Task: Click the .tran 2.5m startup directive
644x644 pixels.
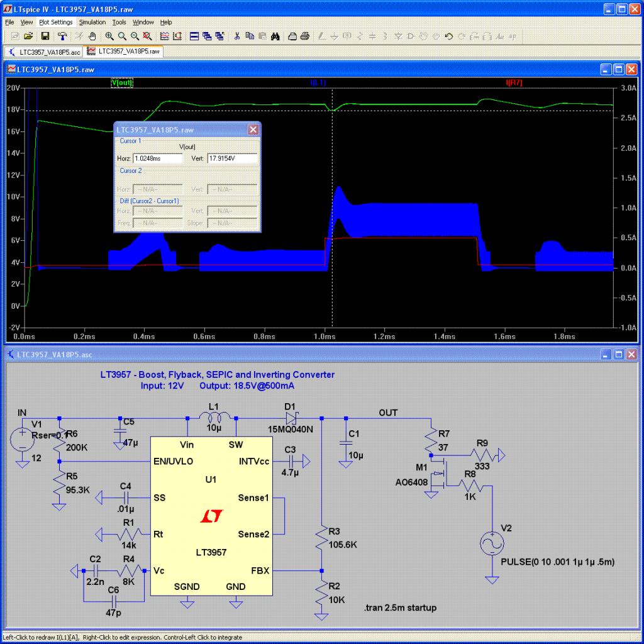Action: click(400, 608)
